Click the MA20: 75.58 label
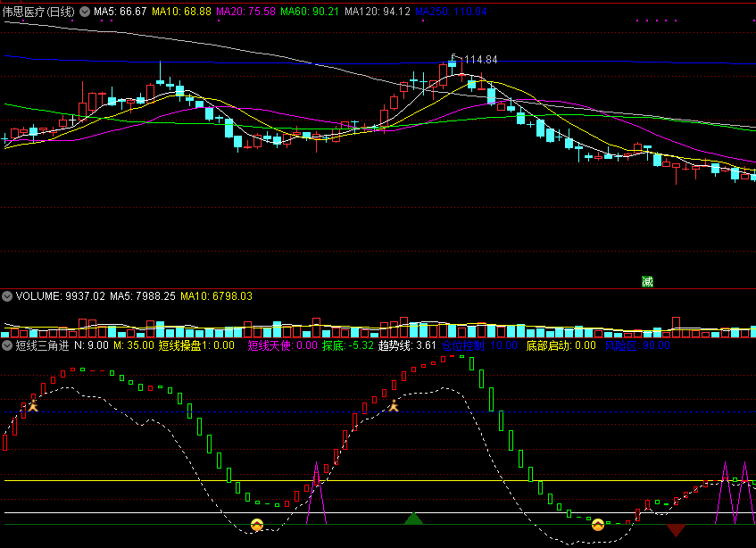The width and height of the screenshot is (756, 548). [245, 12]
